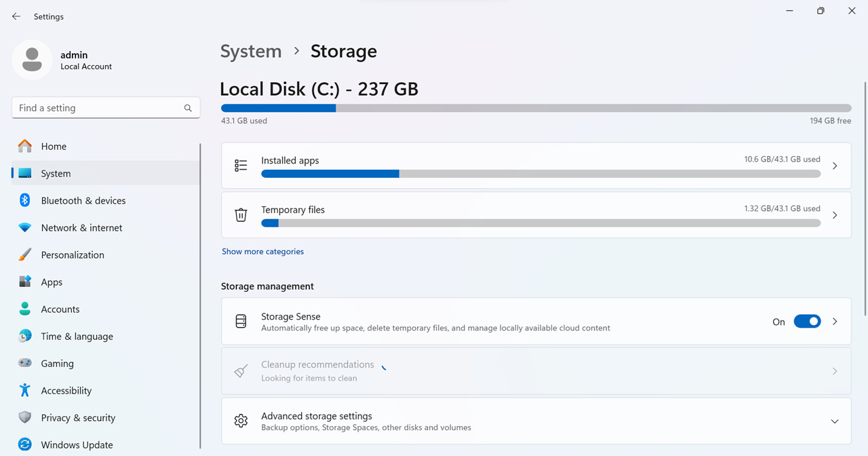Click the Cleanup recommendations broom icon
Viewport: 868px width, 456px height.
tap(241, 371)
